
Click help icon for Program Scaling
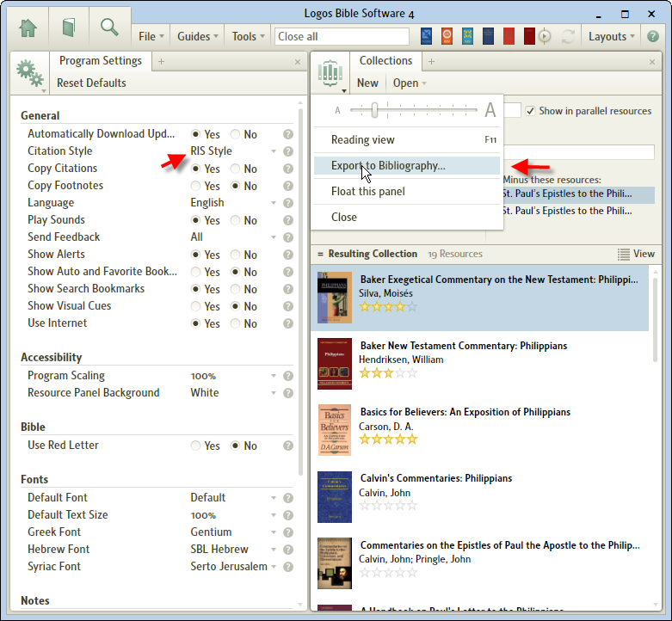(288, 376)
